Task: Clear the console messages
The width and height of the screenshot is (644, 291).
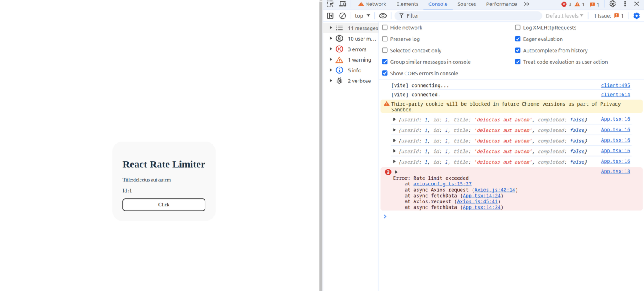Action: 343,15
